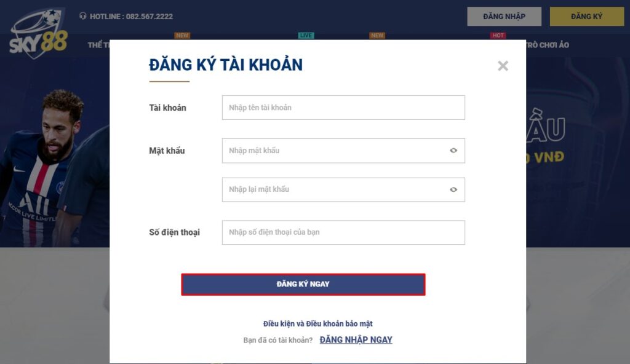The height and width of the screenshot is (364, 630).
Task: Open the THỂ THAO menu item
Action: click(98, 45)
